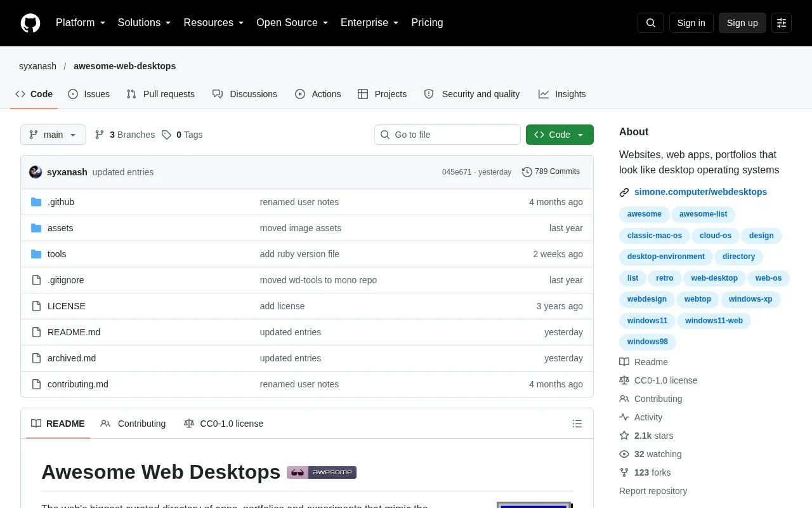812x508 pixels.
Task: Expand the Enterprise menu
Action: [370, 23]
